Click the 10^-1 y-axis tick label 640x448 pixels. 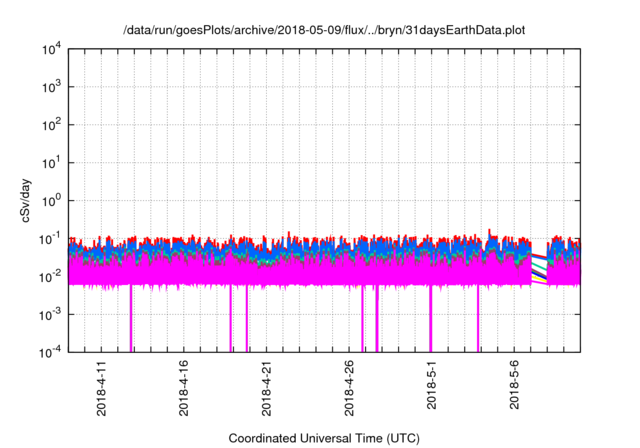(x=50, y=239)
